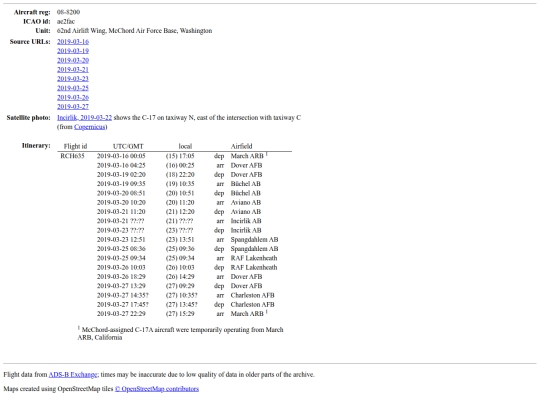
Task: Click the McChord-assigned C-17A footnote text
Action: 180,334
